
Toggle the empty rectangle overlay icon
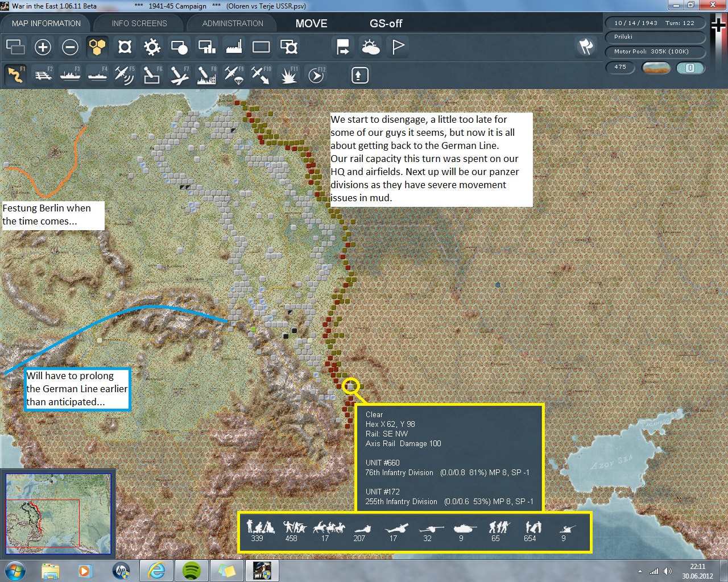click(x=261, y=47)
